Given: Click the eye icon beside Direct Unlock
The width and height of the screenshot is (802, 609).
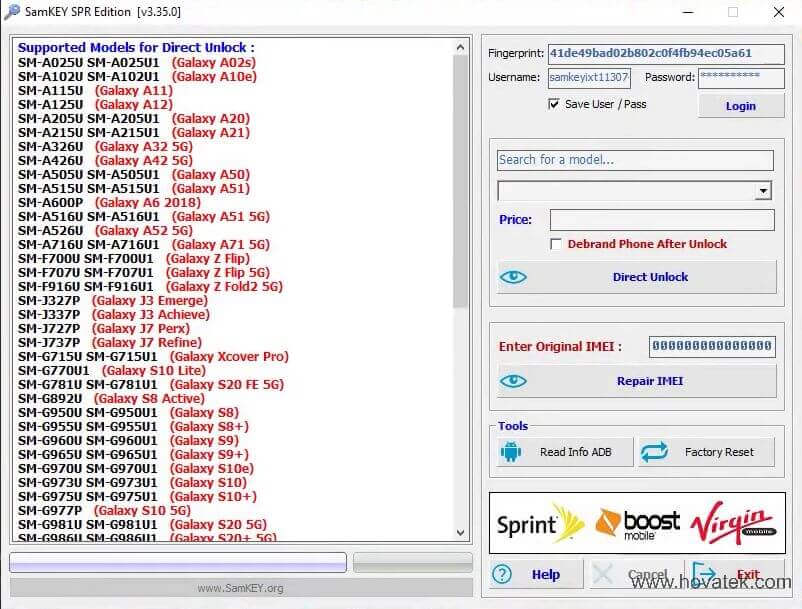Looking at the screenshot, I should [513, 277].
